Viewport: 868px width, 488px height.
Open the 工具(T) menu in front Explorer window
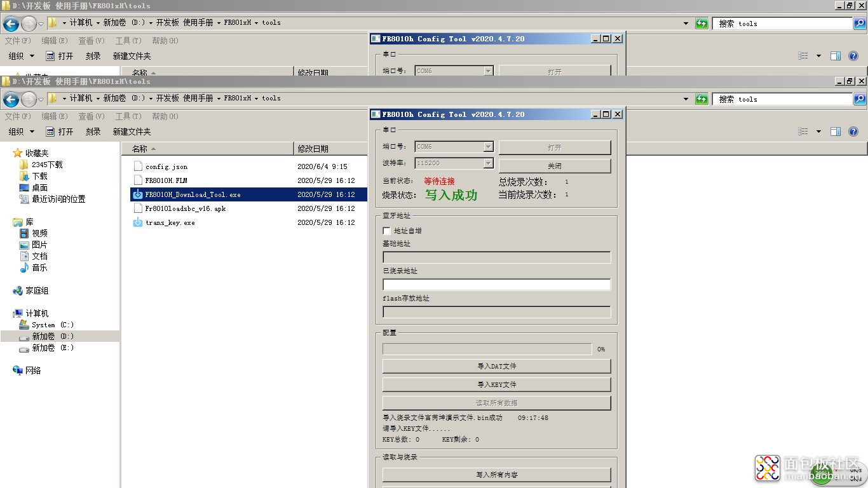(128, 116)
